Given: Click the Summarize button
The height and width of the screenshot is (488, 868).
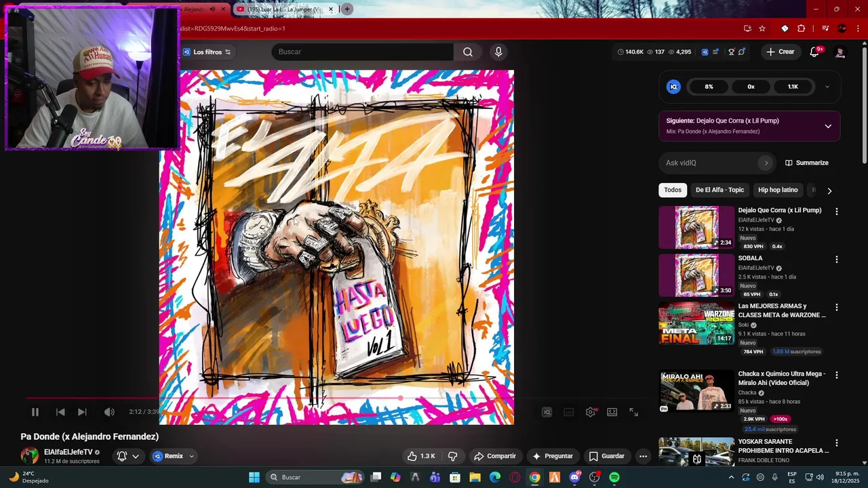Looking at the screenshot, I should pos(807,163).
